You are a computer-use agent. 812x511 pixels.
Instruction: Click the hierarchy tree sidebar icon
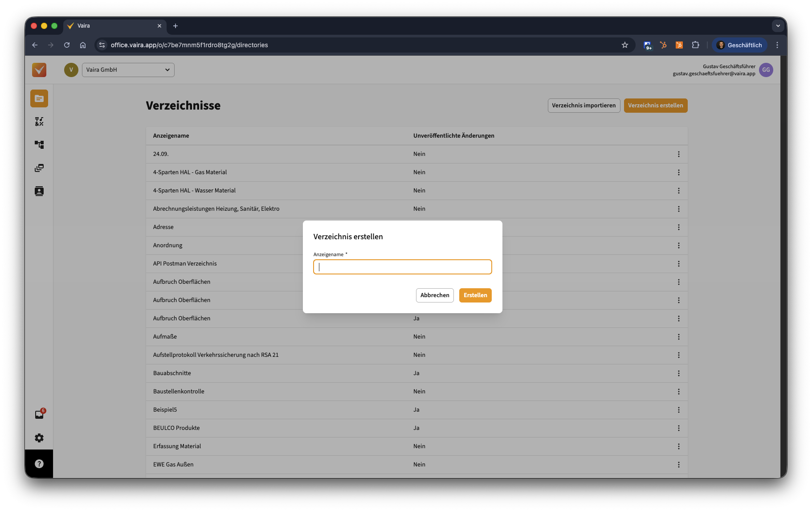(39, 145)
